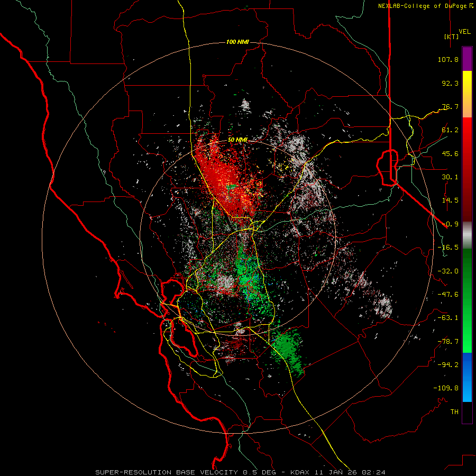Click the TH legend label
This screenshot has height=476, width=476.
coord(454,412)
